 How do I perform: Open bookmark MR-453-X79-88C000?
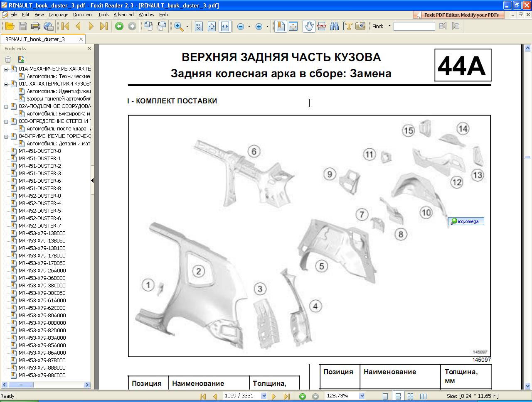[x=42, y=375]
